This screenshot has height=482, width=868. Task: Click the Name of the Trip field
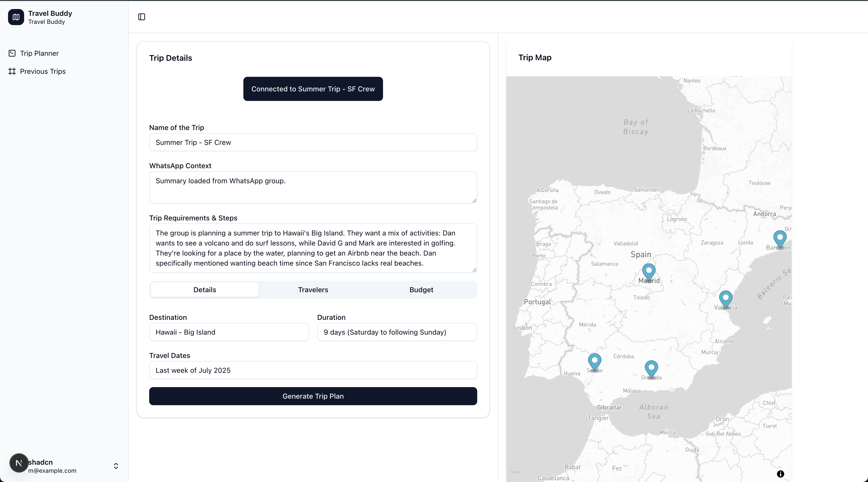[313, 143]
